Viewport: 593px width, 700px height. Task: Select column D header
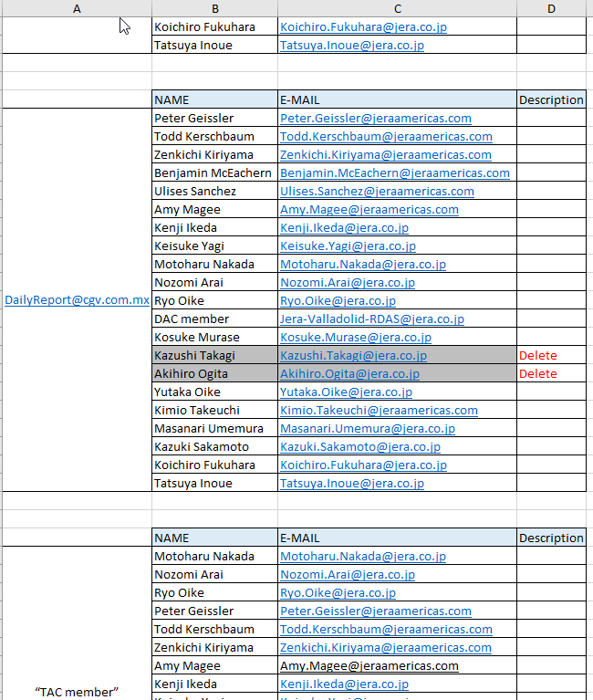click(x=552, y=8)
